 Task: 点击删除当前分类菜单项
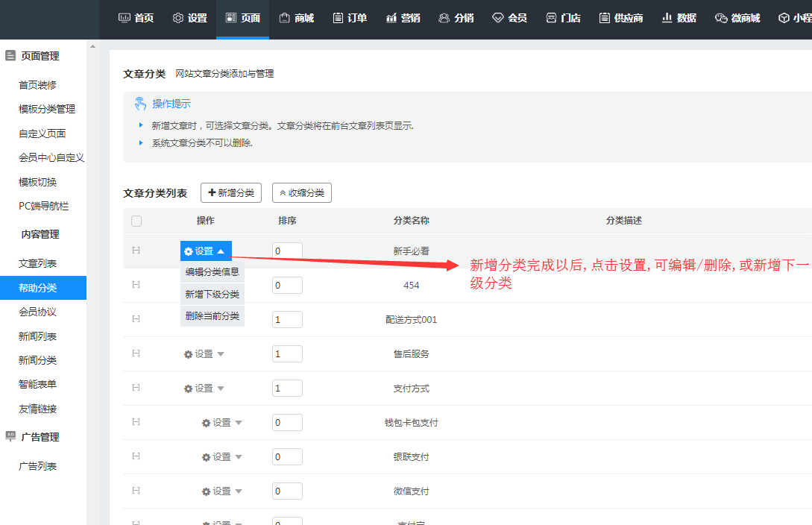tap(212, 315)
